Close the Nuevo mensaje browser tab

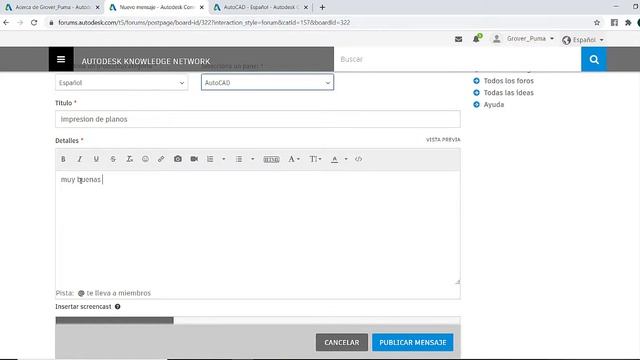(x=202, y=7)
